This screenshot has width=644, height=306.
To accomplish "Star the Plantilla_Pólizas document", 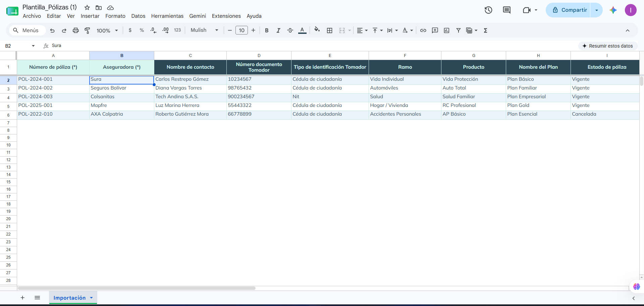I will point(87,7).
